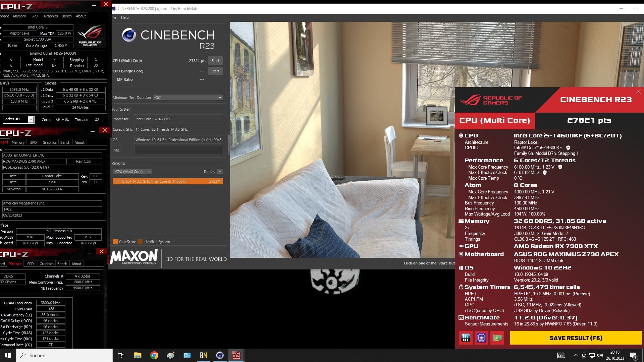Click the Info input field in Cinebench
This screenshot has height=362, width=644.
point(178,150)
